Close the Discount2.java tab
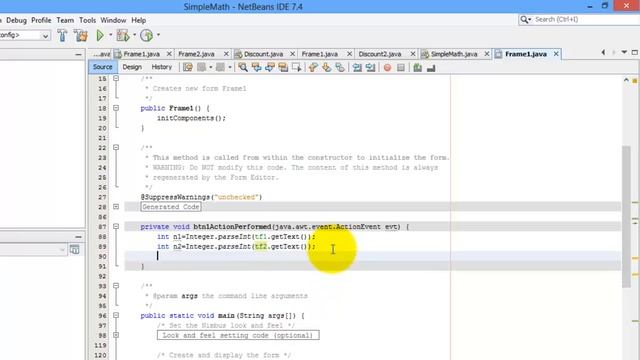The image size is (640, 360). [413, 54]
